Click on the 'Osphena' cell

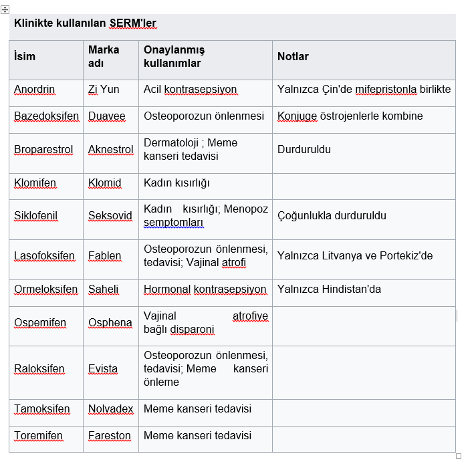[x=110, y=323]
